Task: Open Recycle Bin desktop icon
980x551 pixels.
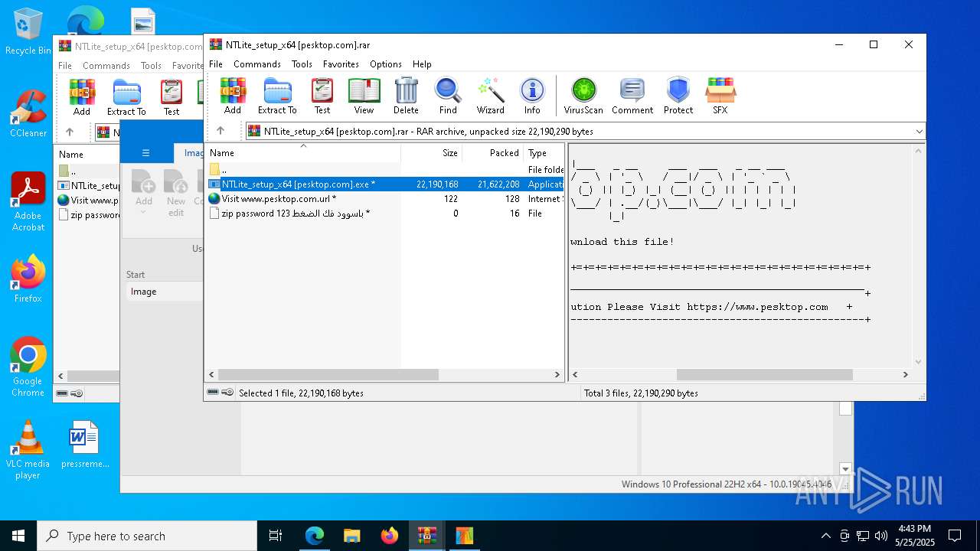Action: click(28, 31)
